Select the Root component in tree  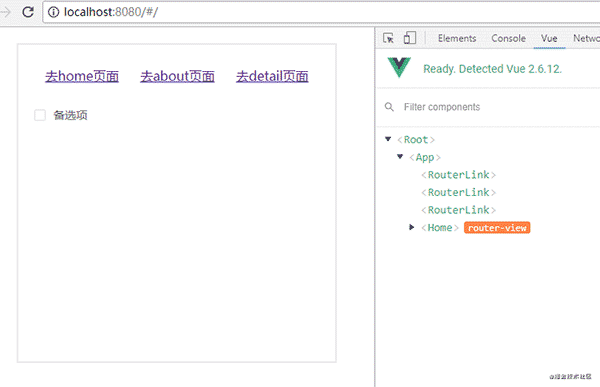point(416,140)
